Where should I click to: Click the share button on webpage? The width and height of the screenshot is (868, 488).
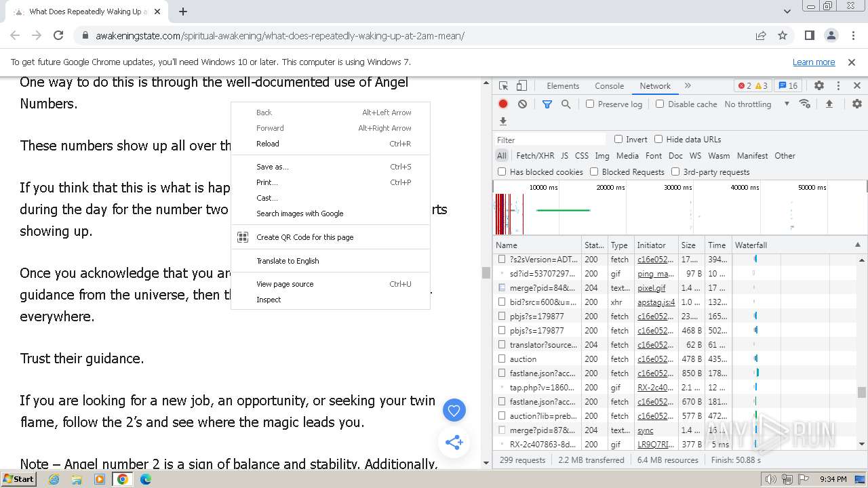[x=454, y=443]
